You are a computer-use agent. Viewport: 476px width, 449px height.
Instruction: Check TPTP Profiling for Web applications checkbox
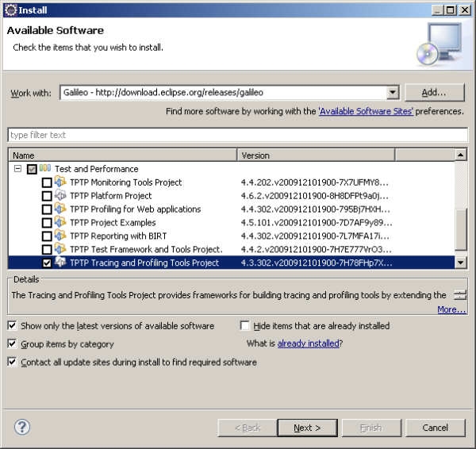pos(47,209)
